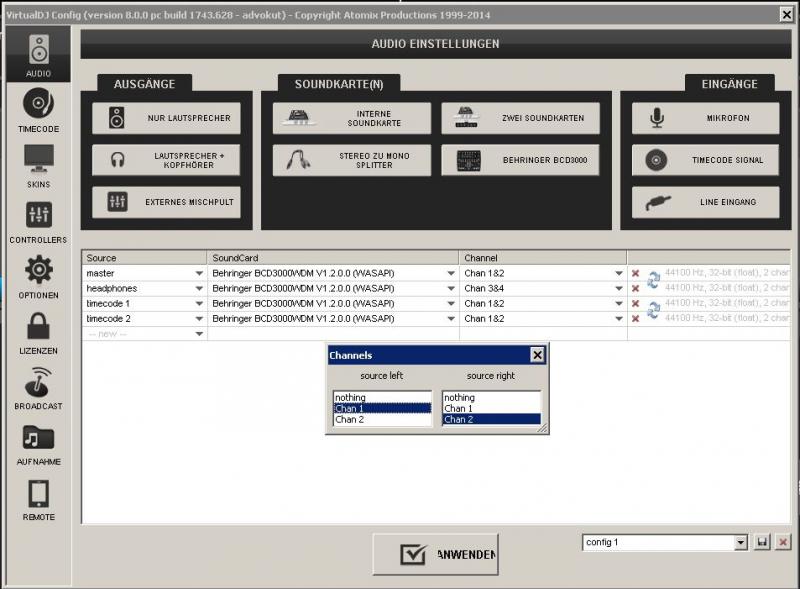Open sound card dropdown for headphones row
The height and width of the screenshot is (589, 800).
point(451,288)
